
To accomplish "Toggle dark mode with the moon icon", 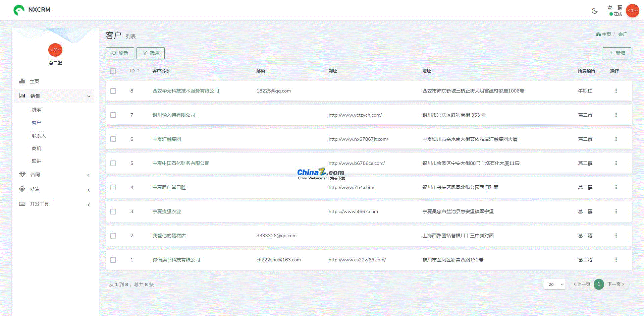I will point(594,11).
